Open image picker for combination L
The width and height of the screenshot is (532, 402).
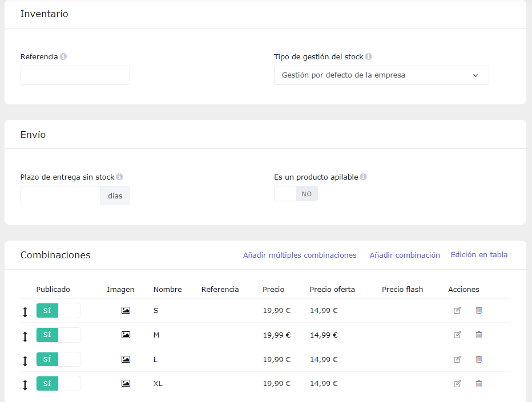click(126, 359)
